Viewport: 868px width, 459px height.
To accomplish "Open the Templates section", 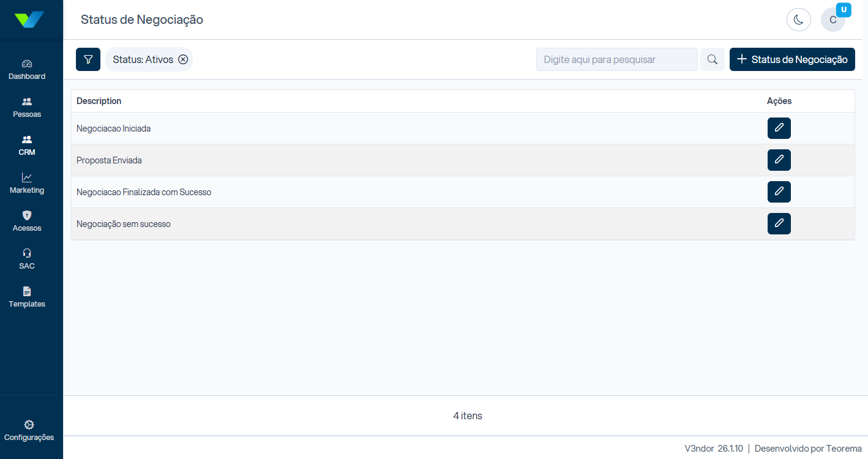I will [27, 297].
